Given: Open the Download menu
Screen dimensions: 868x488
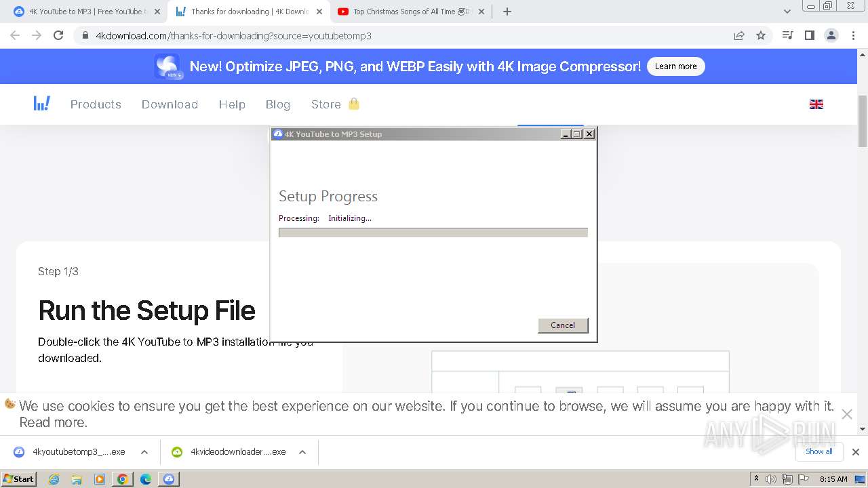Looking at the screenshot, I should (170, 104).
